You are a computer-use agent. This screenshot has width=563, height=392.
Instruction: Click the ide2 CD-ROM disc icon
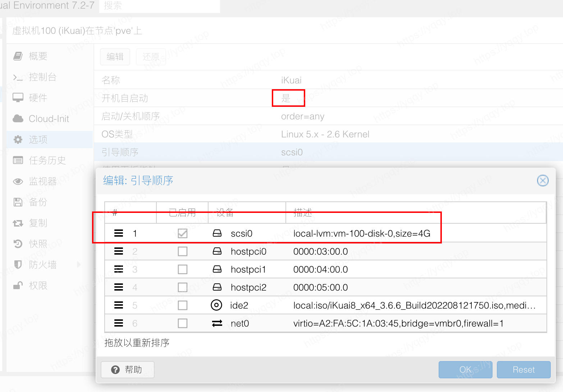pos(216,305)
